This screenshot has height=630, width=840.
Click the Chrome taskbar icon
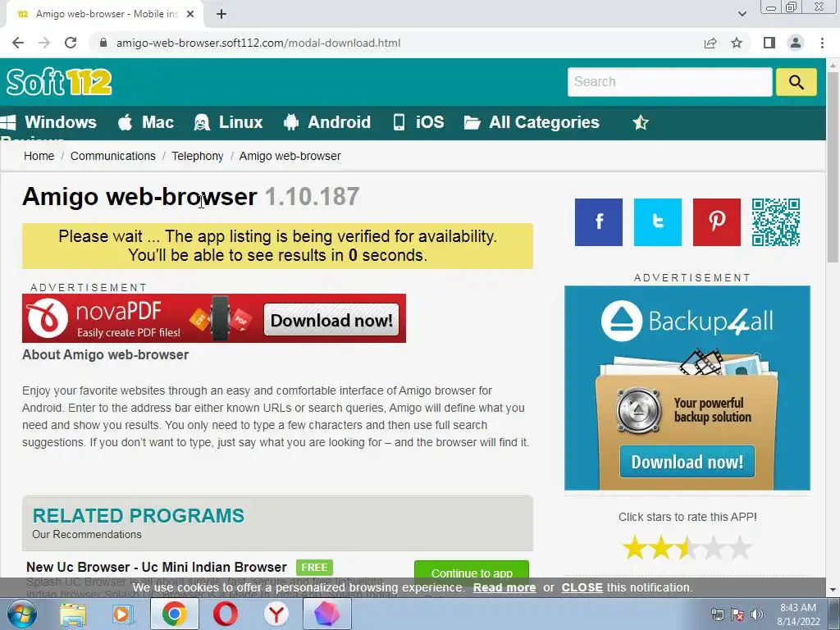point(174,614)
